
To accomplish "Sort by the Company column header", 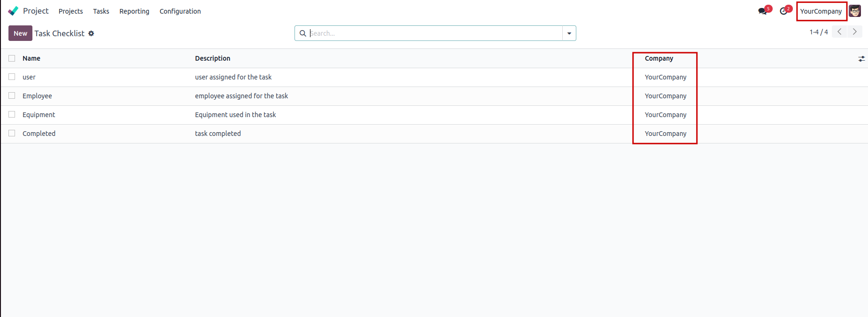I will point(659,58).
